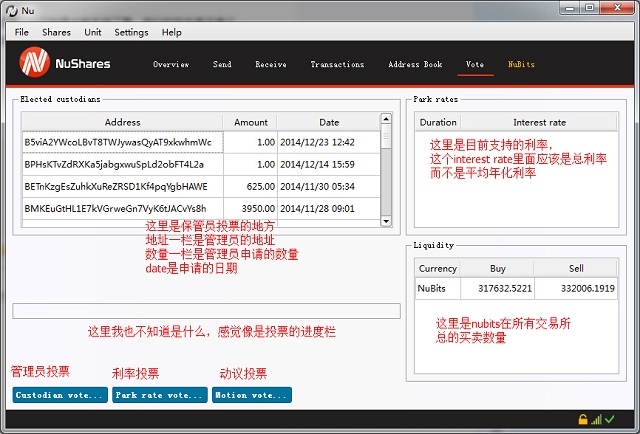640x434 pixels.
Task: Click the Duration column header in Park rates
Action: [438, 122]
